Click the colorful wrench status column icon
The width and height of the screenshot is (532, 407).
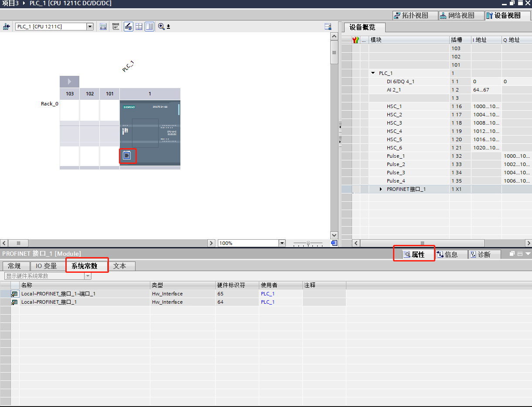tap(356, 40)
